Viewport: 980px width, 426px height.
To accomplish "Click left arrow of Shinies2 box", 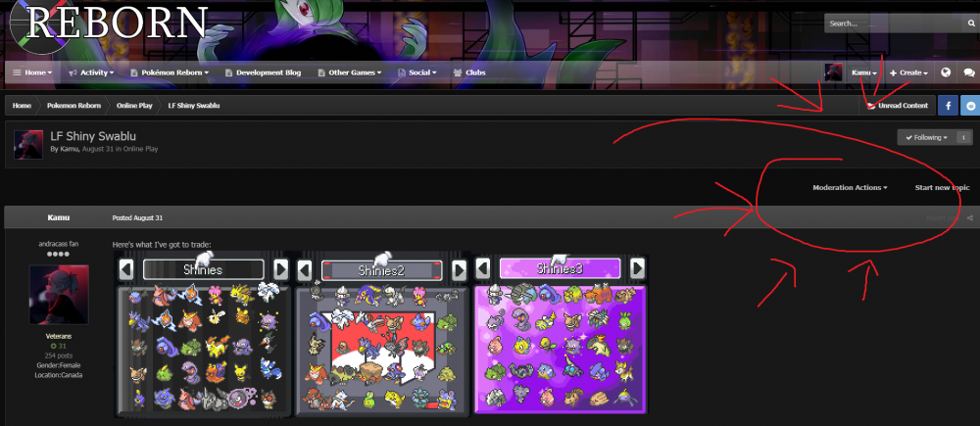I will pos(305,270).
